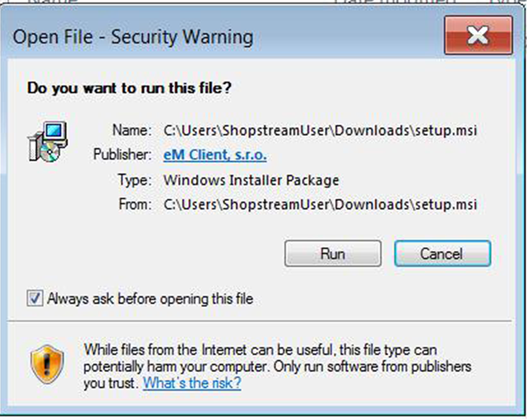Screen dimensions: 527x420
Task: Select the setup.msi path in the From row
Action: pyautogui.click(x=320, y=204)
